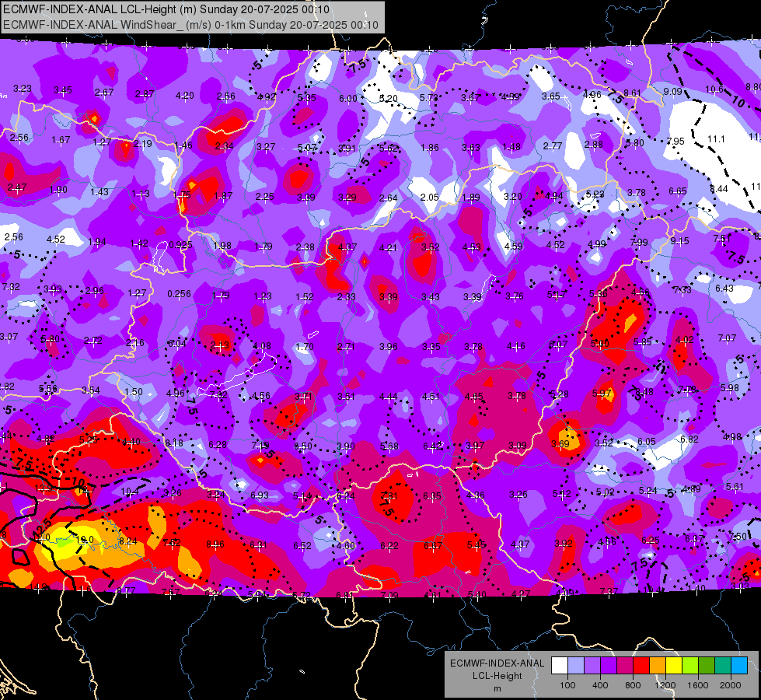
Task: Select the map value "7.32"
Action: click(11, 286)
